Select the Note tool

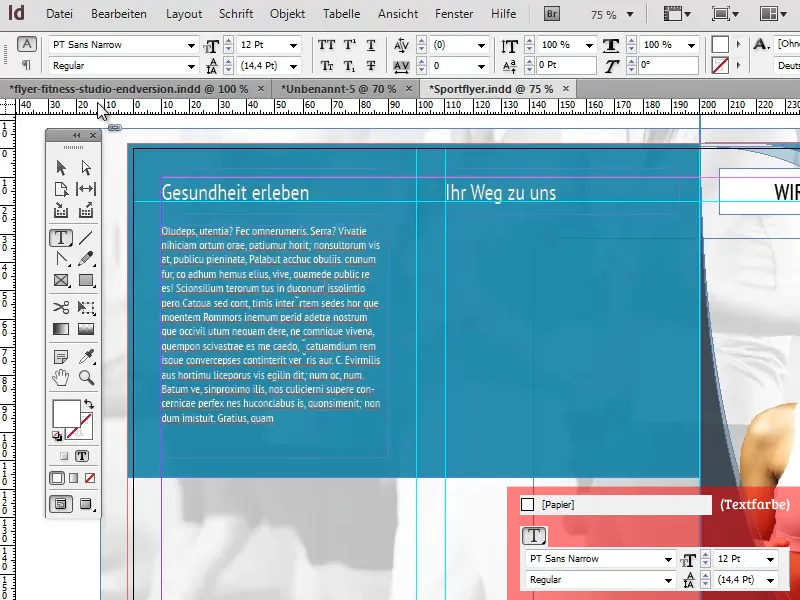pos(61,356)
